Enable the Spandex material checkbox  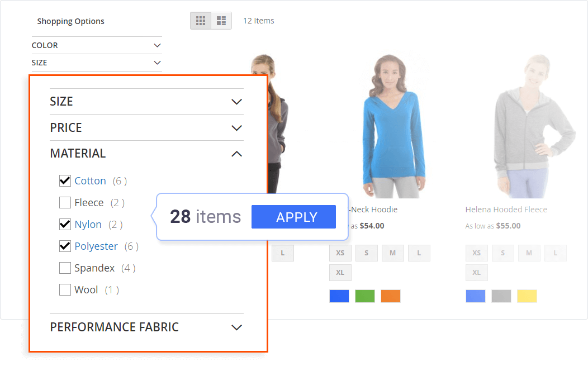coord(65,268)
